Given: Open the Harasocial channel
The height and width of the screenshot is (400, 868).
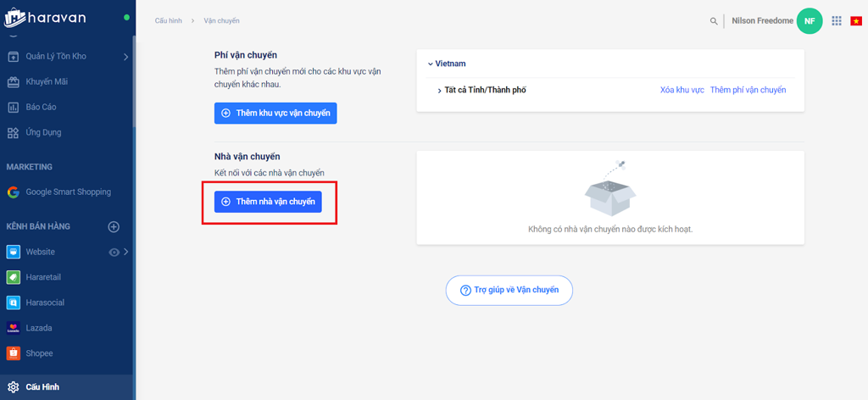Looking at the screenshot, I should point(44,303).
